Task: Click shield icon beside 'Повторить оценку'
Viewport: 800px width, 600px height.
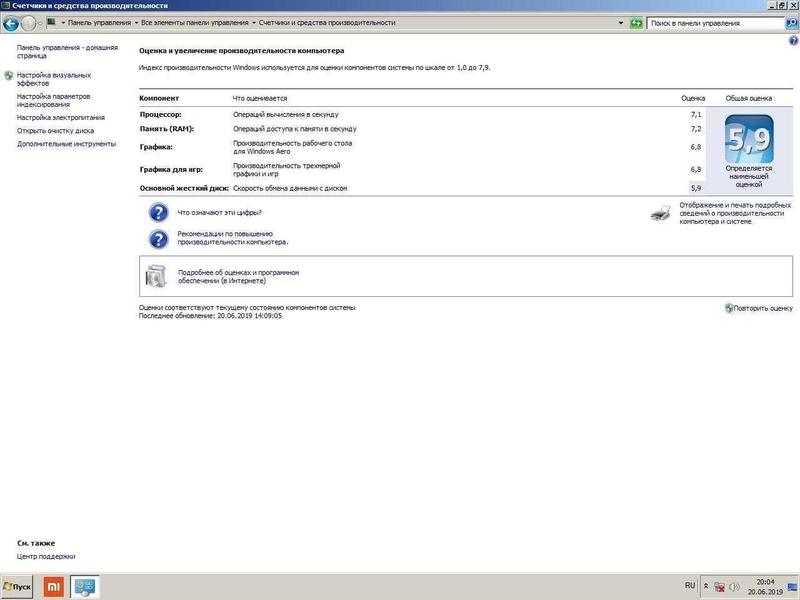Action: click(729, 308)
